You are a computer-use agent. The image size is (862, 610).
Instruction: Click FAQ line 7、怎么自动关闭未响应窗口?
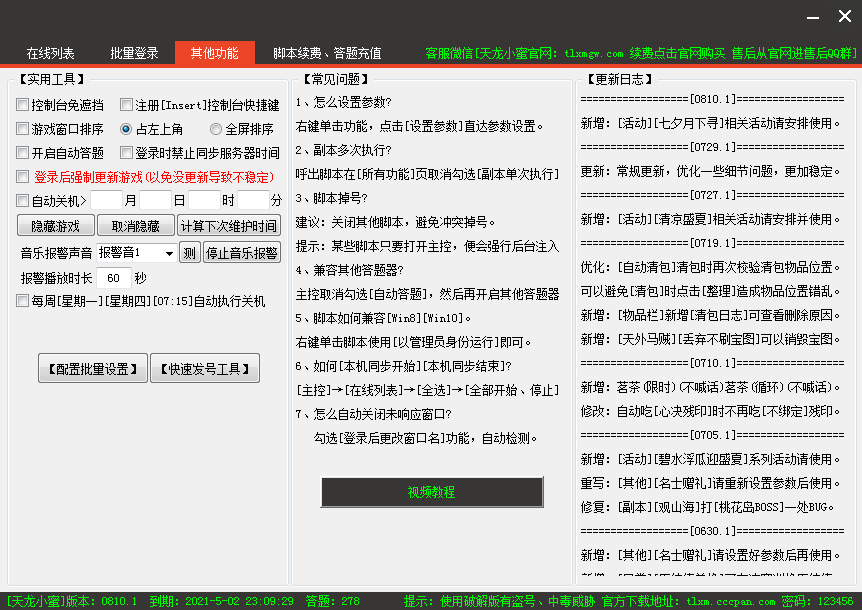click(x=374, y=414)
